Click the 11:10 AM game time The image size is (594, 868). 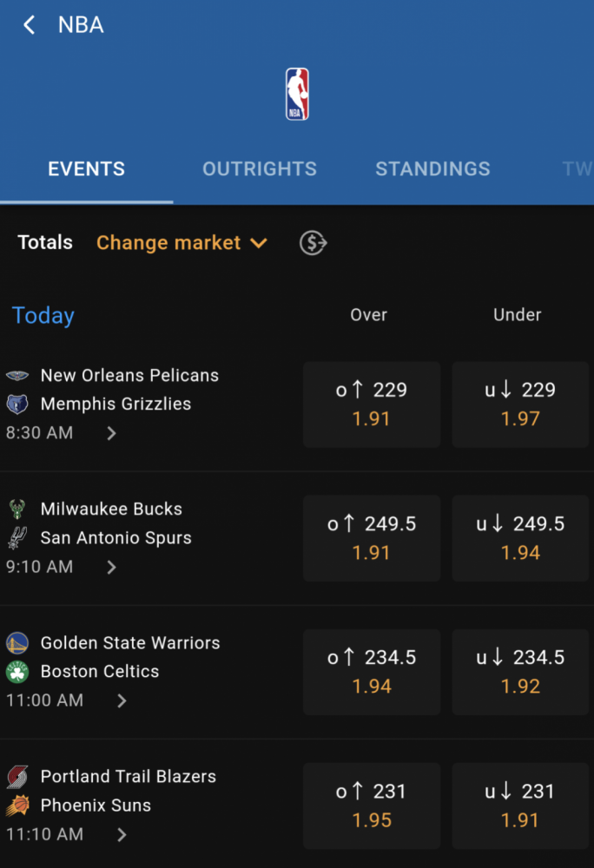click(44, 835)
